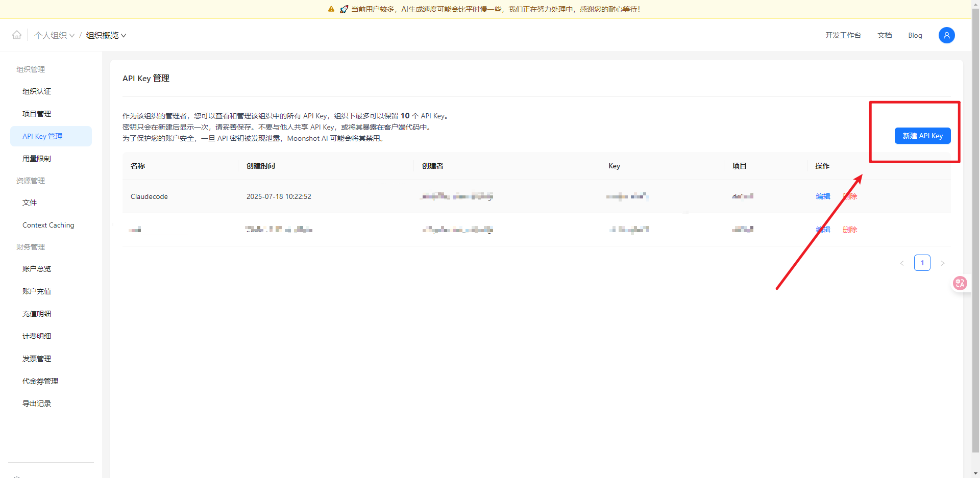Click the warning triangle icon in banner
The image size is (980, 478).
click(331, 9)
